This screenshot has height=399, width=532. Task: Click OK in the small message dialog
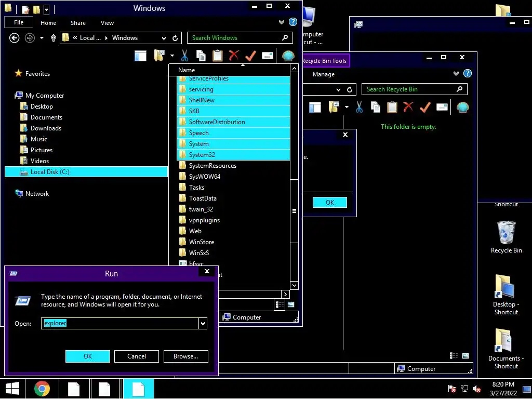[x=330, y=203]
